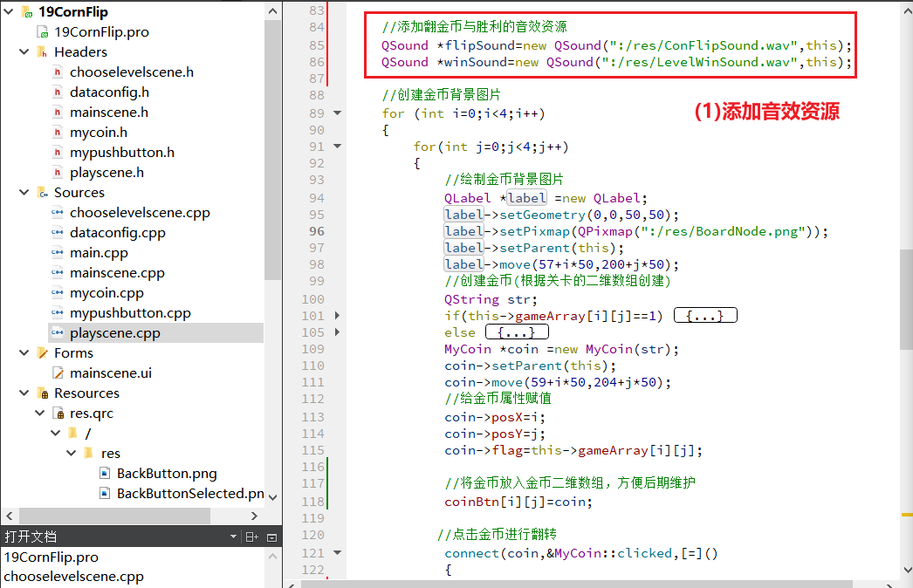Click the mypushbutton.cpp source icon
913x588 pixels.
pos(57,312)
